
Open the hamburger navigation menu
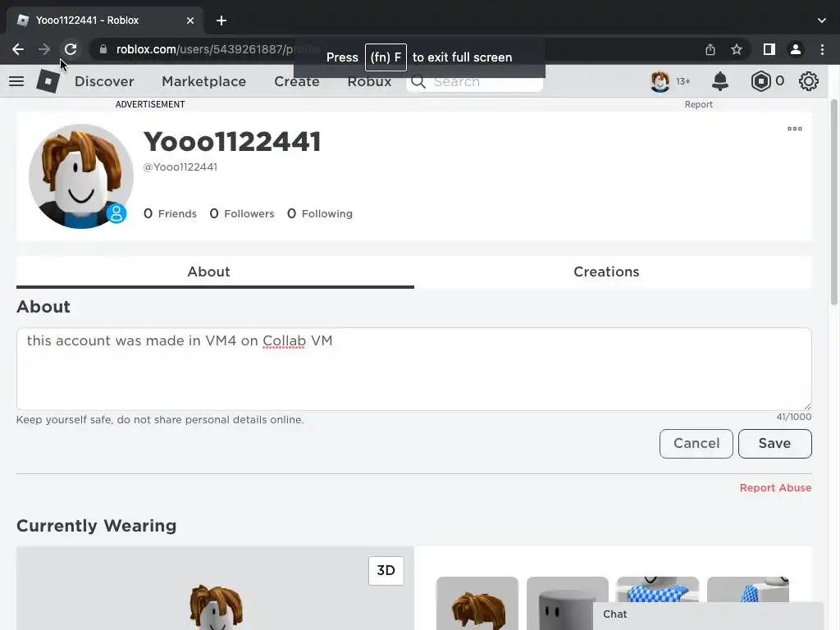[x=16, y=81]
